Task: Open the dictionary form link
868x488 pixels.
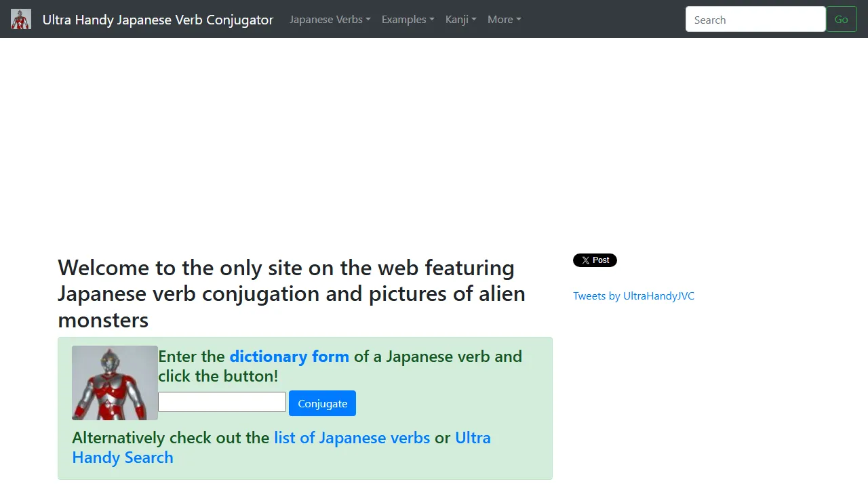Action: coord(290,357)
